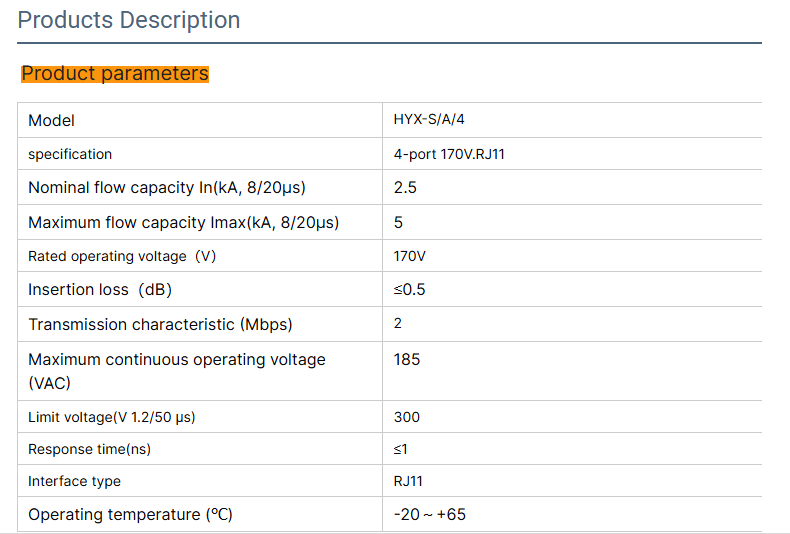The height and width of the screenshot is (534, 790).
Task: Select the specification row label
Action: [x=70, y=154]
